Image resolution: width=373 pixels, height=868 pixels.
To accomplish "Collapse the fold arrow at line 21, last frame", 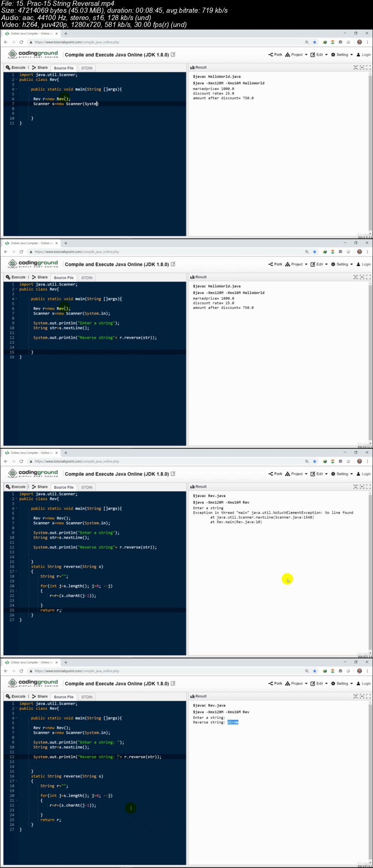I will click(16, 801).
